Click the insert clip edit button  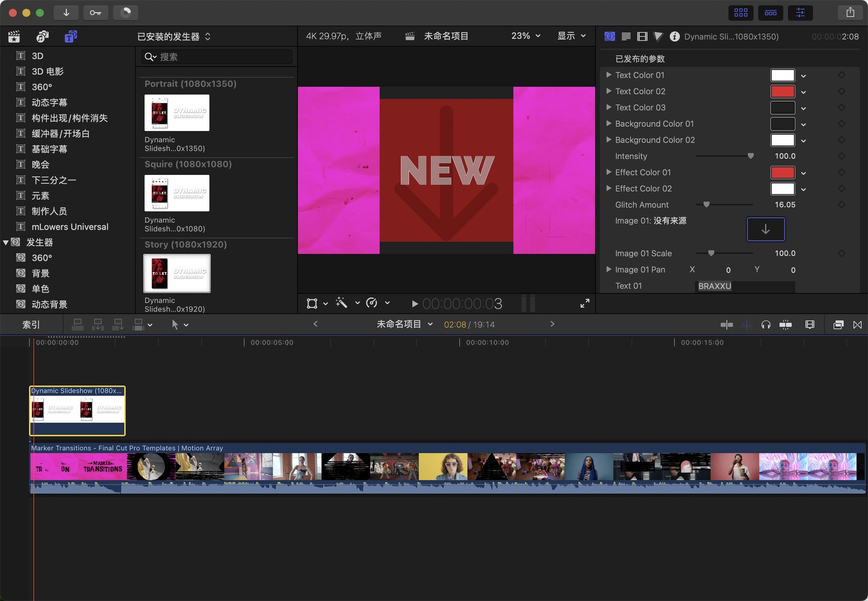[97, 324]
